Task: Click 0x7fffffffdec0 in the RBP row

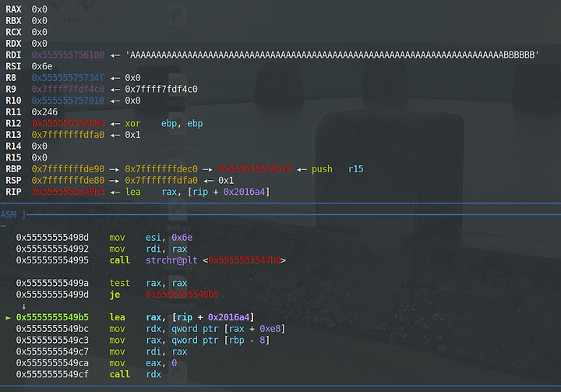Action: tap(161, 169)
